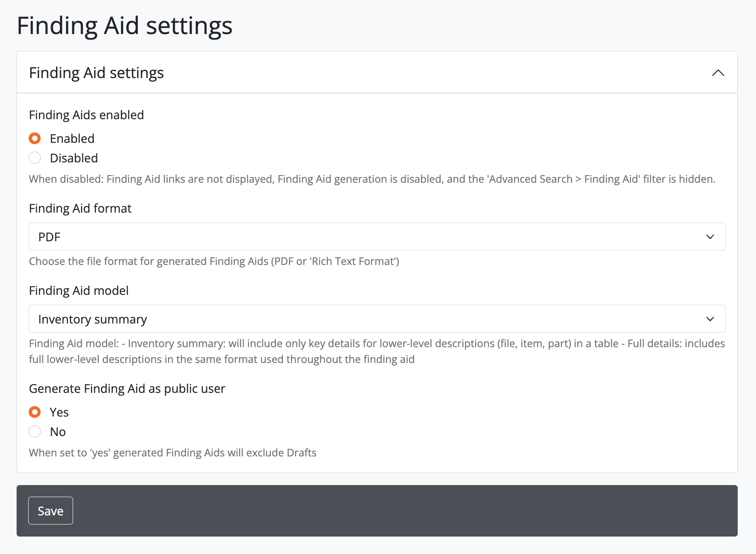The width and height of the screenshot is (756, 554).
Task: Collapse the Finding Aid settings panel chevron
Action: click(x=718, y=73)
